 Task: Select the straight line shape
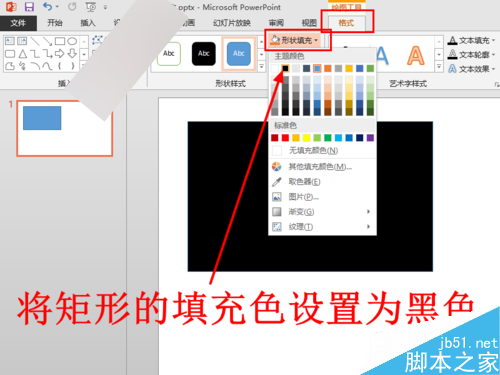pyautogui.click(x=35, y=41)
